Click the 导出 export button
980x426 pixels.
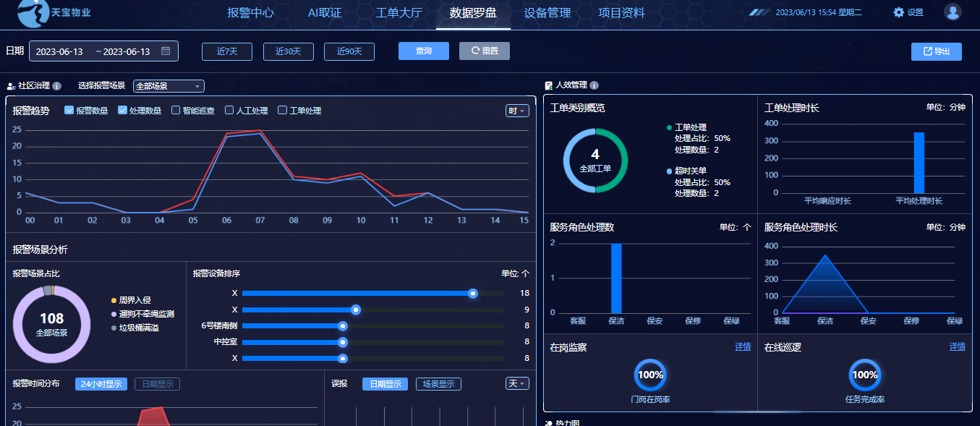(x=936, y=51)
